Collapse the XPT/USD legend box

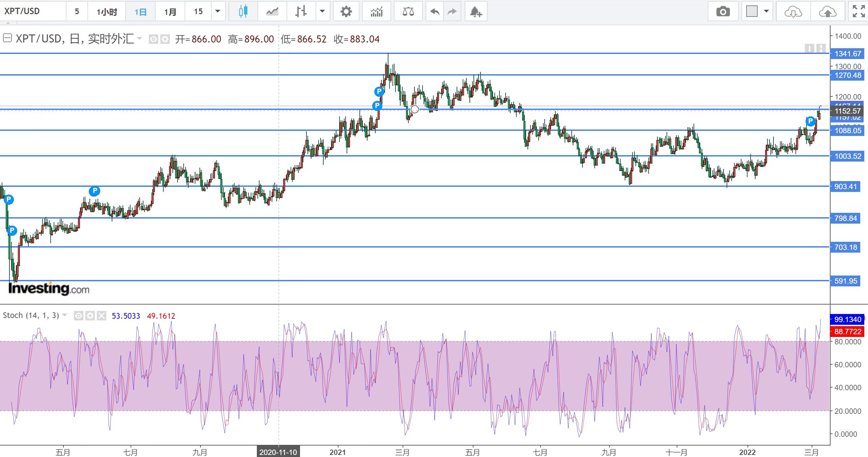[x=7, y=38]
